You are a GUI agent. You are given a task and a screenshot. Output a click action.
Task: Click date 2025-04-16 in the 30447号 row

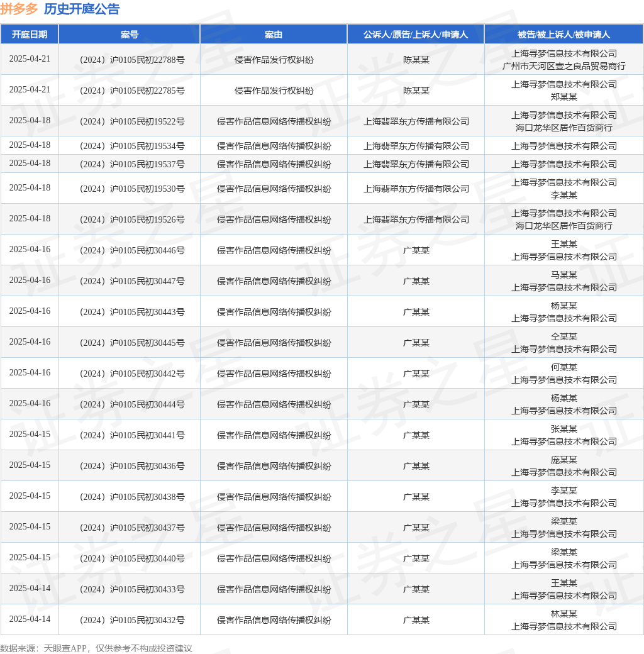(30, 280)
